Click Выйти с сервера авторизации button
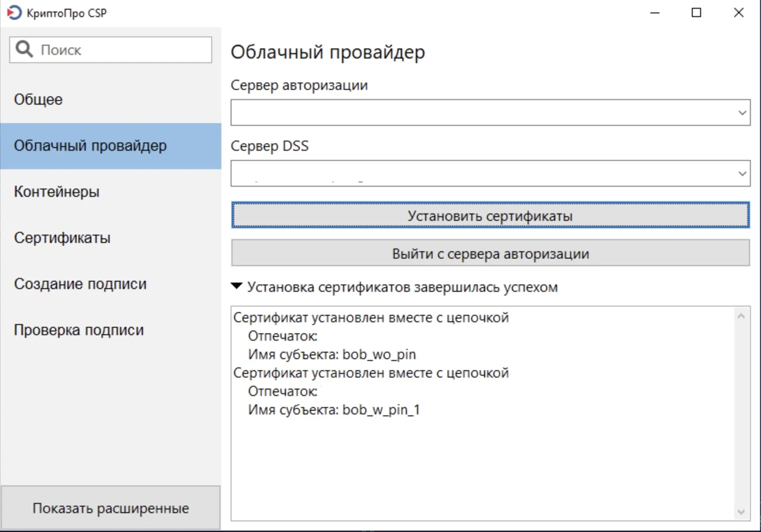Image resolution: width=761 pixels, height=532 pixels. point(490,253)
